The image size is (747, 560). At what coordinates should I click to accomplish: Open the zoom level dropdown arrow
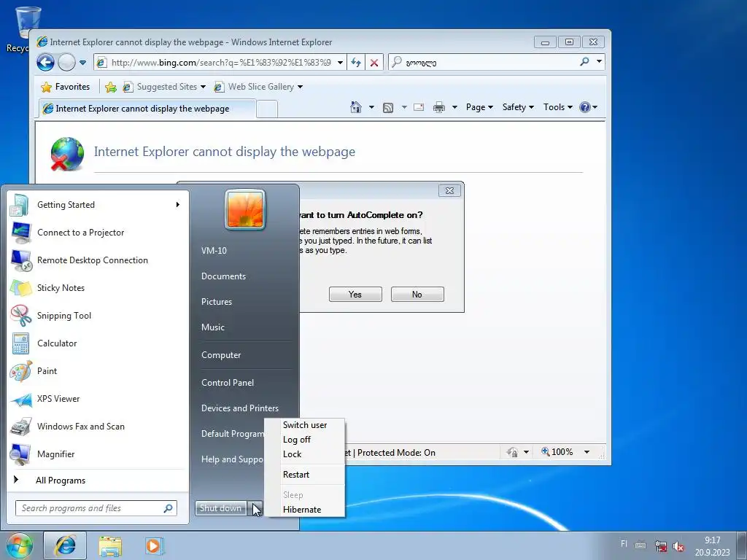[x=587, y=452]
